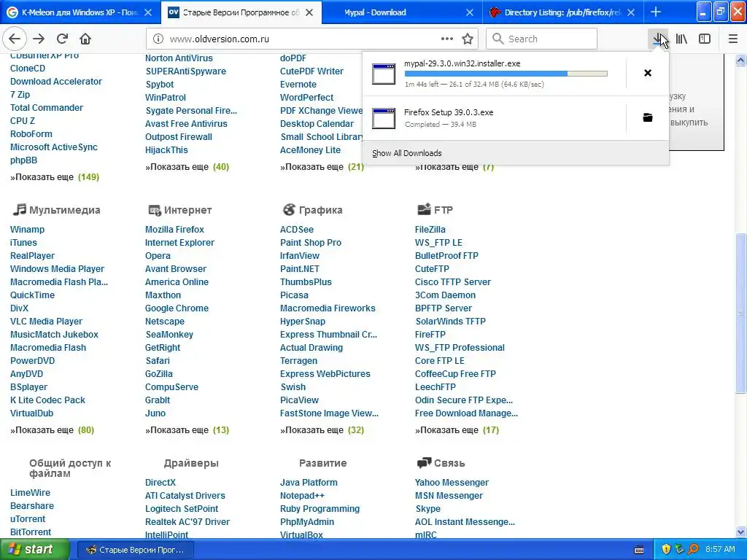Open the Skype link

click(x=427, y=508)
